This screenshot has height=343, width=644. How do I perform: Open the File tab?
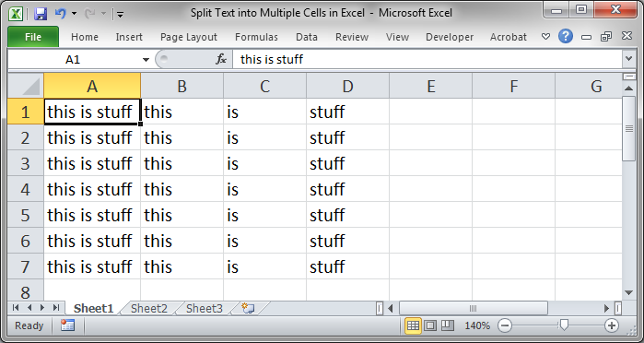33,37
